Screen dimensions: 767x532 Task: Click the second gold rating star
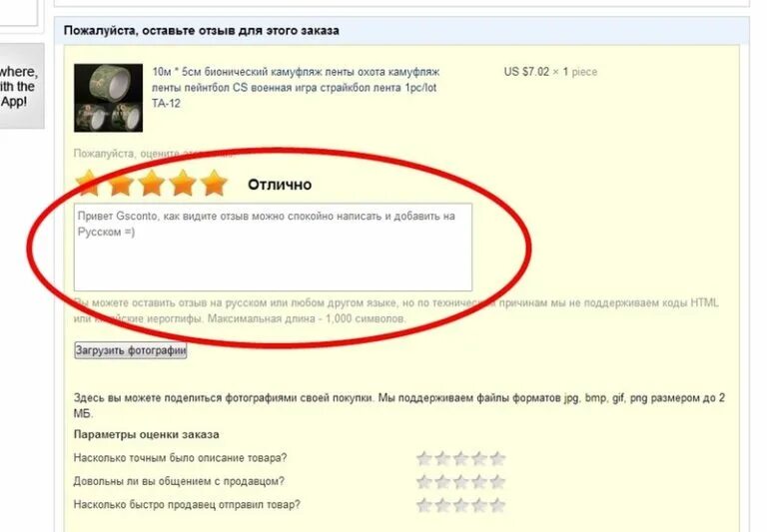[120, 184]
